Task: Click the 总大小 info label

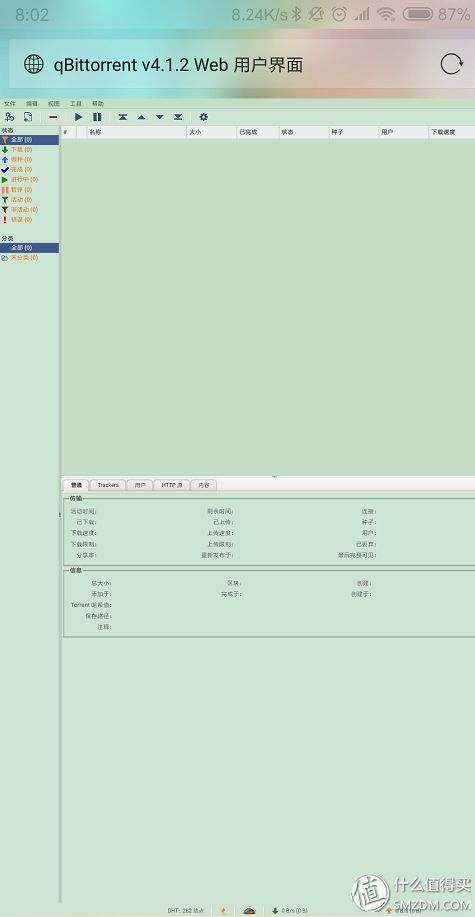Action: (101, 583)
